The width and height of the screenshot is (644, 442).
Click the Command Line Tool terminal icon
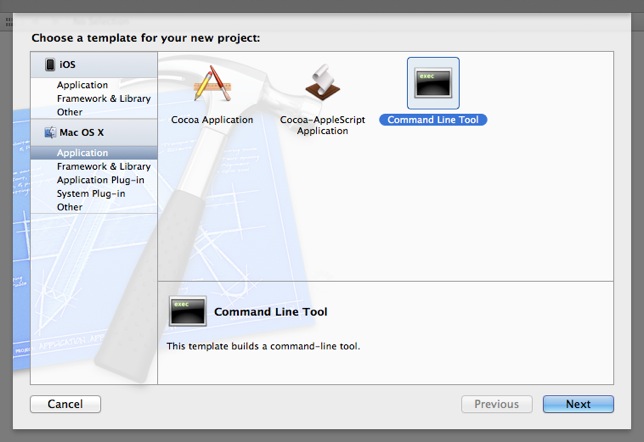tap(433, 83)
